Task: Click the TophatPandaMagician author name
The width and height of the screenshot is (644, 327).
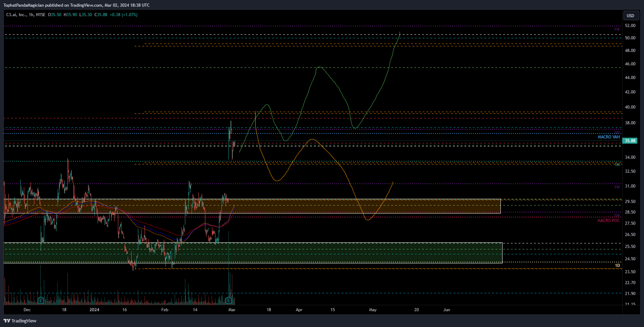Action: [x=24, y=5]
